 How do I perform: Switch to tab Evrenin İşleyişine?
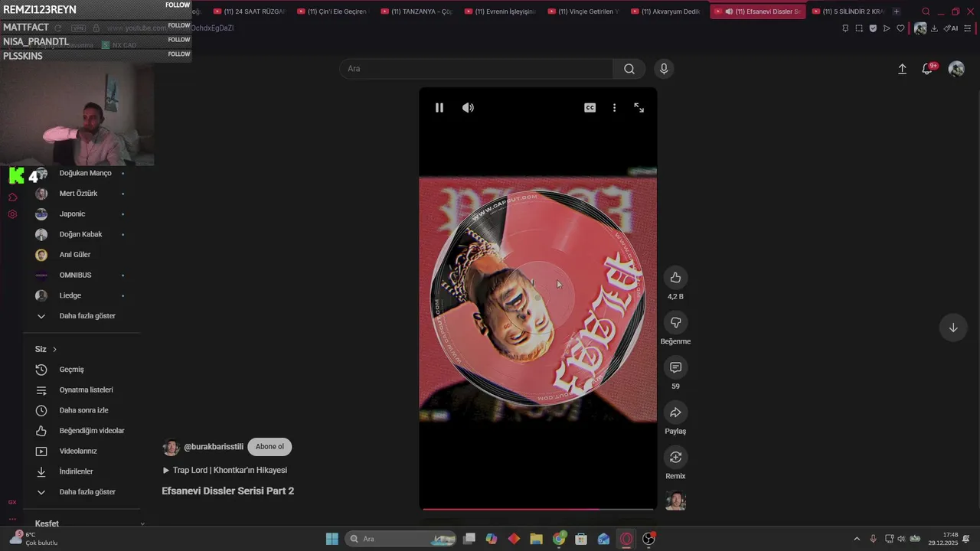(x=500, y=11)
